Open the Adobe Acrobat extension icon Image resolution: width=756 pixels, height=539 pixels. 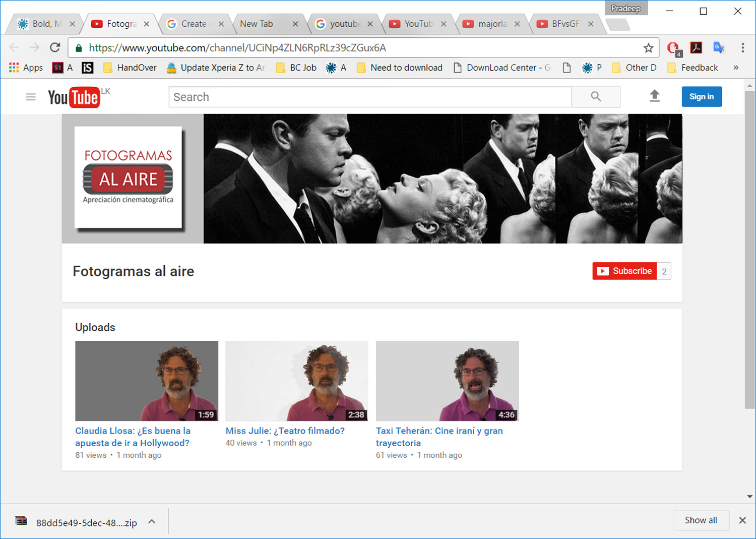(x=696, y=48)
